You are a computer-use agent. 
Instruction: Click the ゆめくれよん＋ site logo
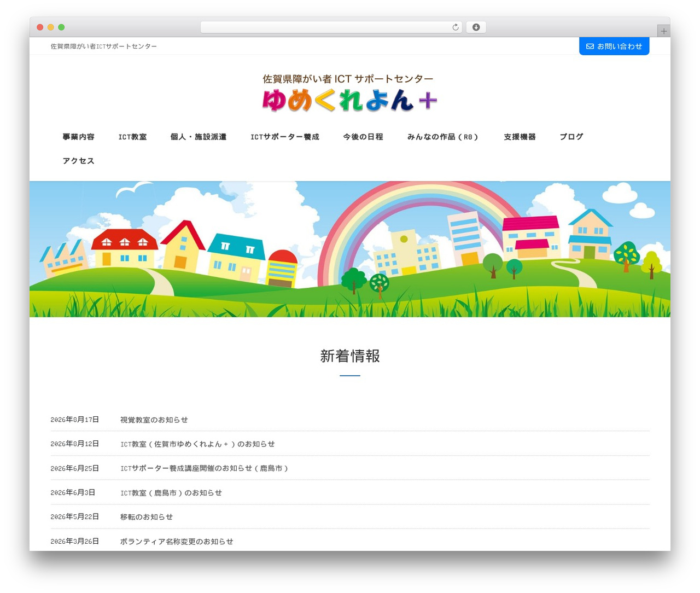click(349, 94)
